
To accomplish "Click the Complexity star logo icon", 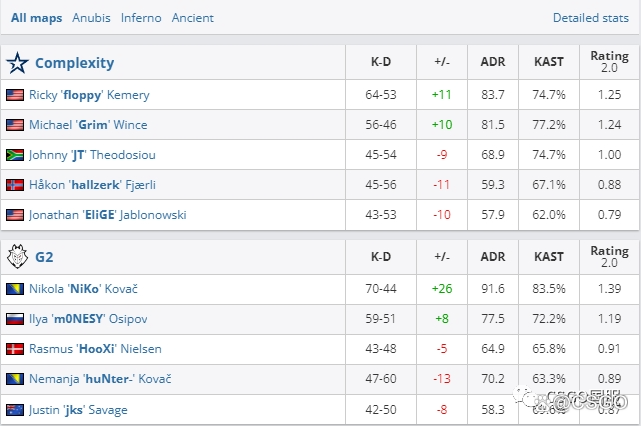I will tap(17, 63).
